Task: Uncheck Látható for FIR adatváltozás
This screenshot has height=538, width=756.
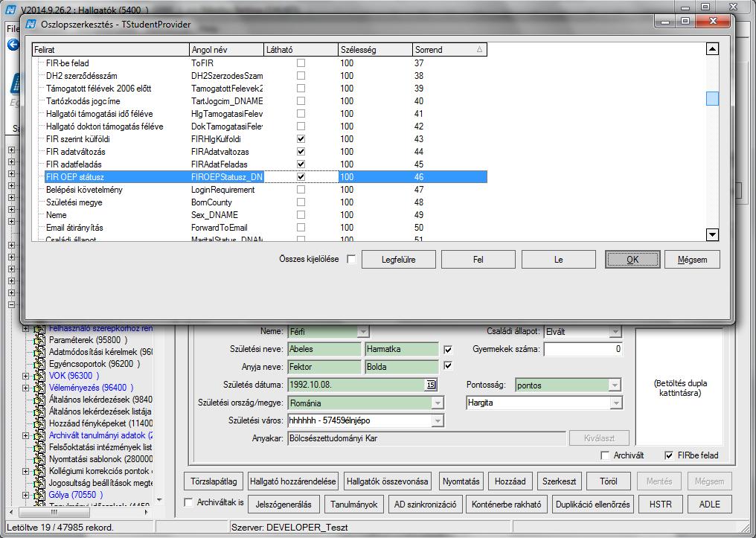Action: click(x=301, y=151)
